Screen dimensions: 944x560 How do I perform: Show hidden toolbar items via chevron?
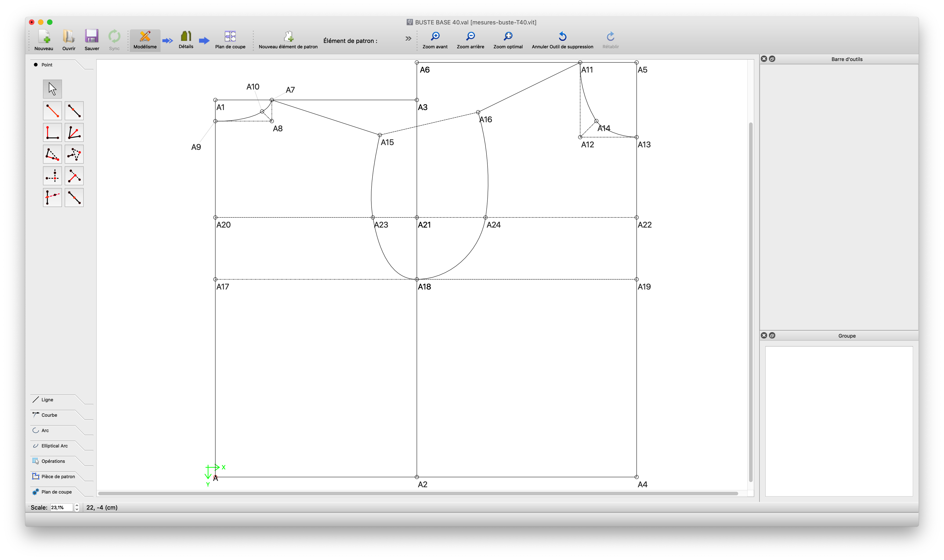pos(408,38)
